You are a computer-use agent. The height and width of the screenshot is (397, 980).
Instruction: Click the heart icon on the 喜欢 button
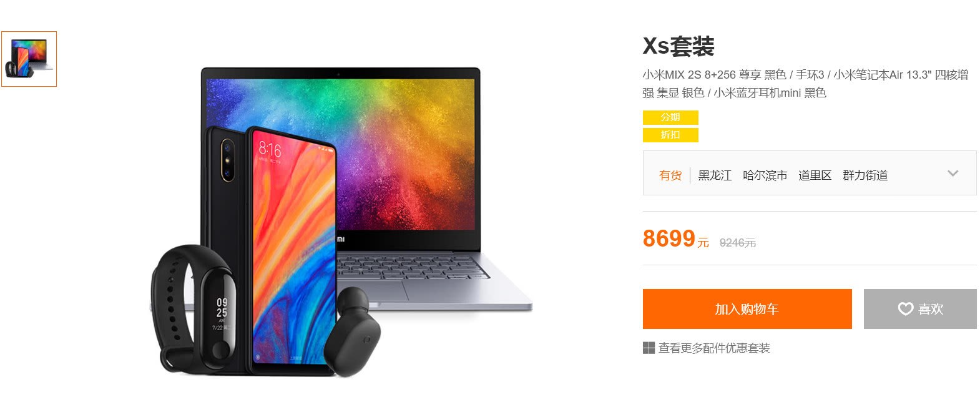[x=905, y=309]
